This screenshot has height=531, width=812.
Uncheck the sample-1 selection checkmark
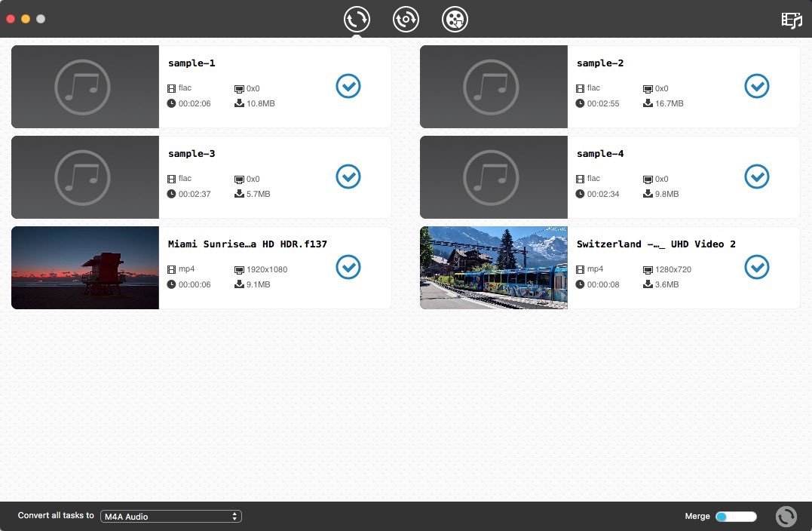point(348,87)
